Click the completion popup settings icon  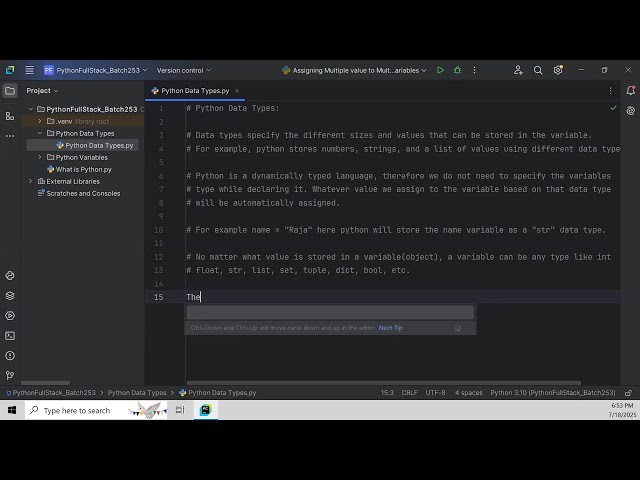click(458, 328)
